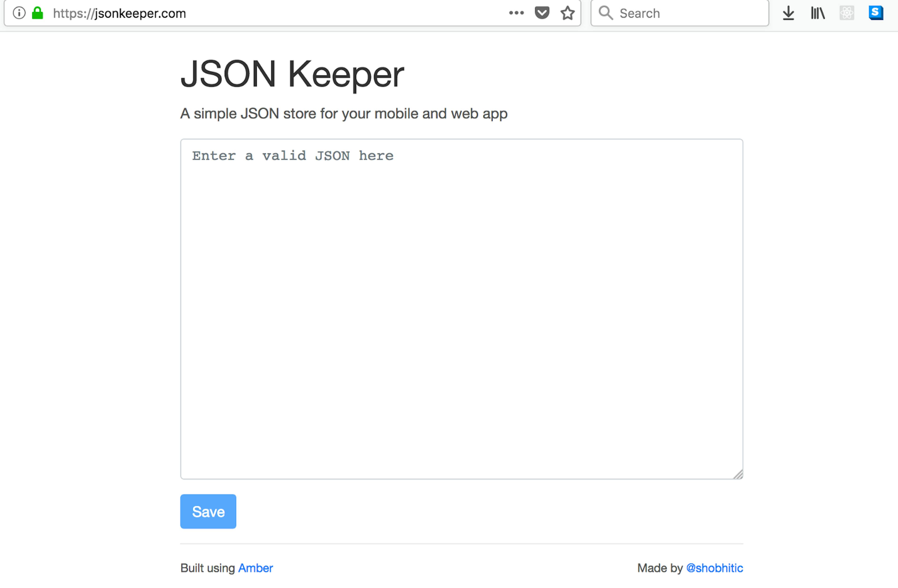Click the search magnifying glass icon
Screen dimensions: 898x588
605,13
